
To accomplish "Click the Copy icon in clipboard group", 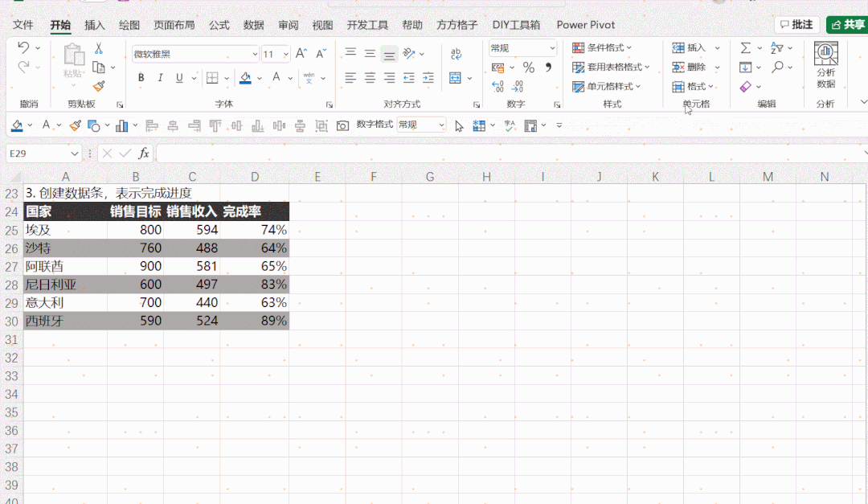I will tap(99, 68).
